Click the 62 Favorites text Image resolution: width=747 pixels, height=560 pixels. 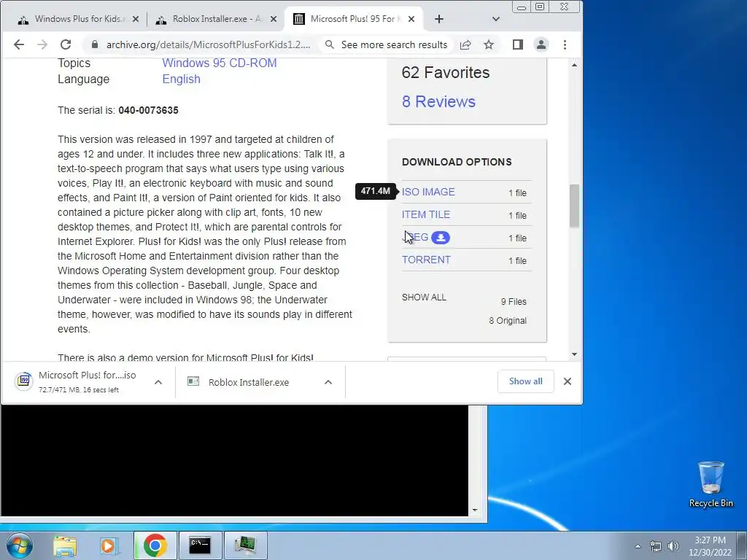click(446, 72)
